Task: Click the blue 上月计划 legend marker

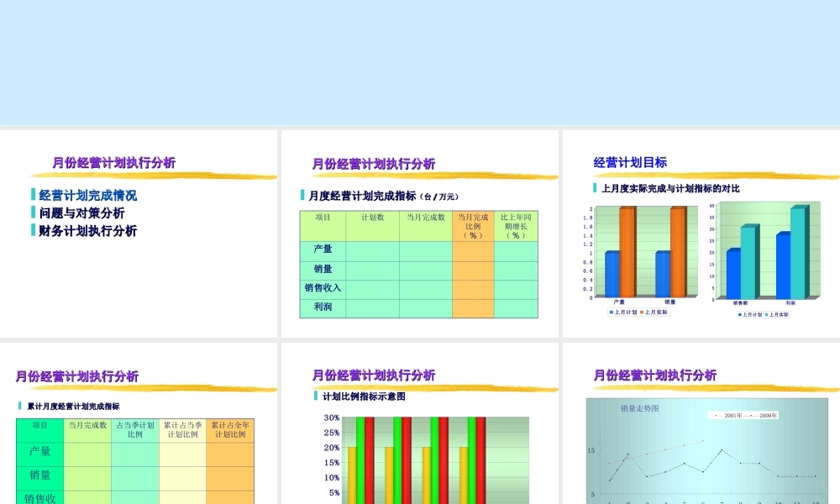Action: 611,312
